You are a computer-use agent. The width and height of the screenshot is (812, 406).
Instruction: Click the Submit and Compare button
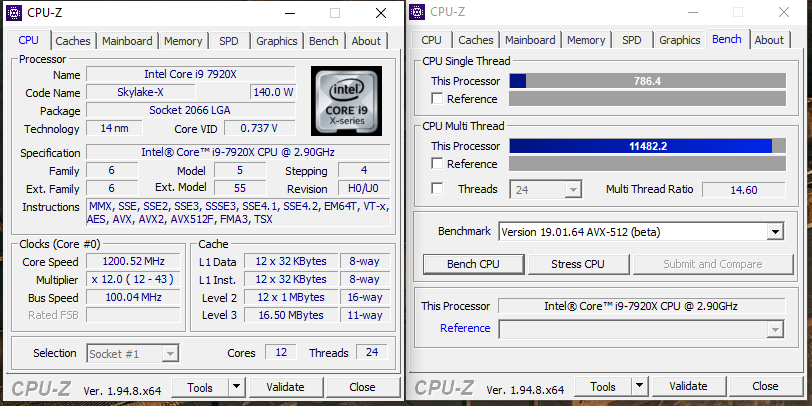point(713,264)
